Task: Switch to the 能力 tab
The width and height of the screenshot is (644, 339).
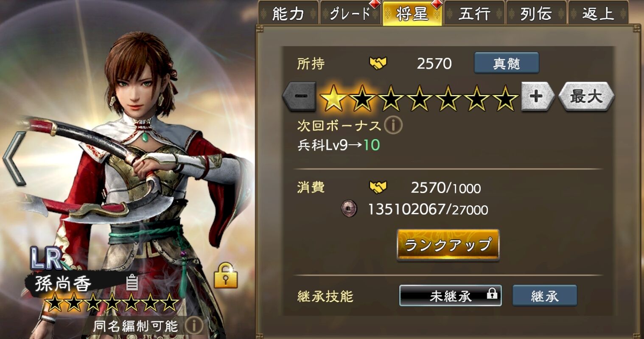Action: point(288,14)
